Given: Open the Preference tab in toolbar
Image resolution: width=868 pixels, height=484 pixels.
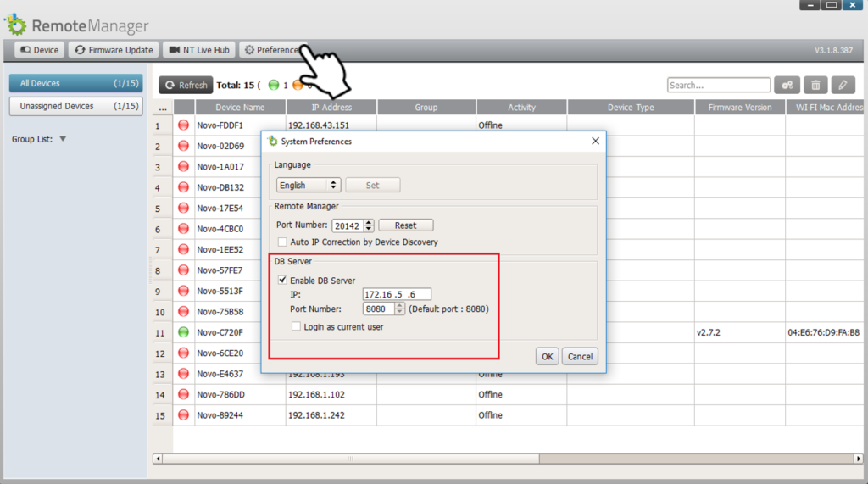Looking at the screenshot, I should (x=272, y=50).
